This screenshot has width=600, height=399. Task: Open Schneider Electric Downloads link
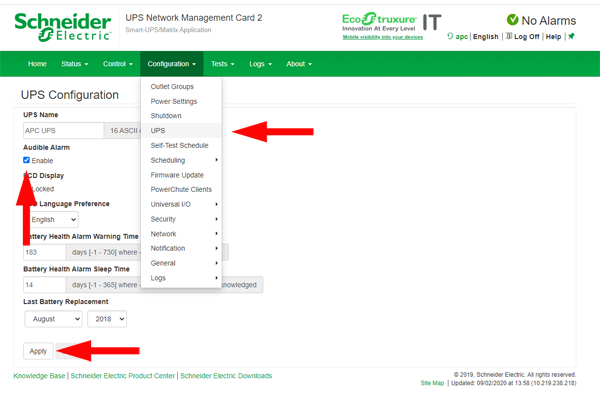coord(226,376)
